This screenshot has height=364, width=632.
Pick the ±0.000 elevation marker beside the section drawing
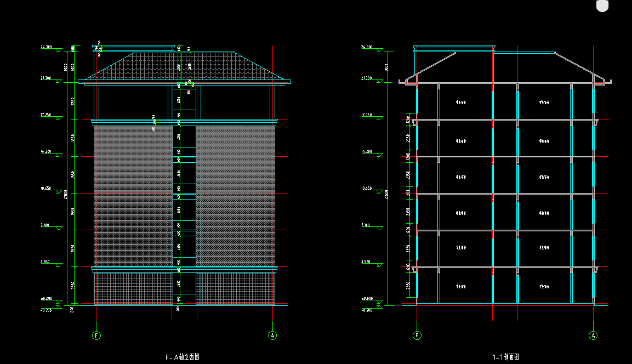[x=367, y=299]
